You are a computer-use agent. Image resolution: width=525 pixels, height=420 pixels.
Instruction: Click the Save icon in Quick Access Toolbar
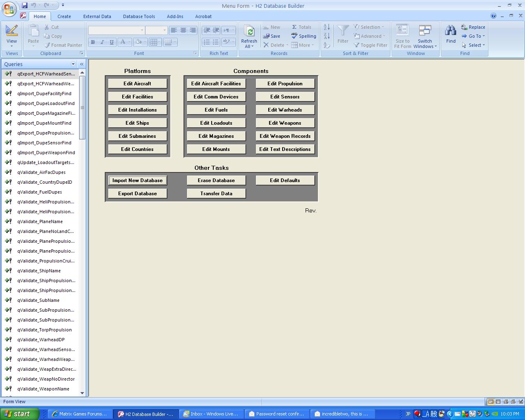click(25, 5)
